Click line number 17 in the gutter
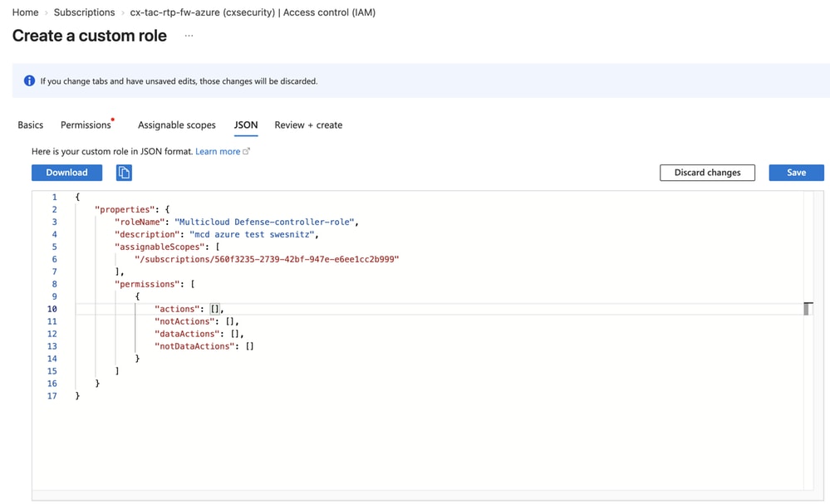This screenshot has width=830, height=504. coord(52,395)
